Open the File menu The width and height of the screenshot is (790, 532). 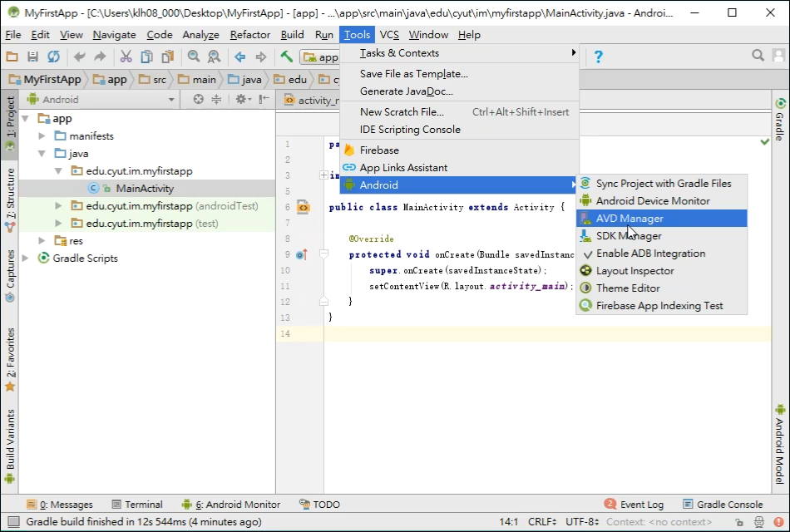13,35
